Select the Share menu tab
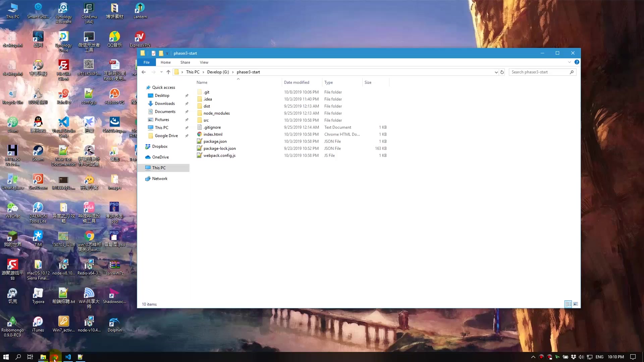644x362 pixels. 185,62
